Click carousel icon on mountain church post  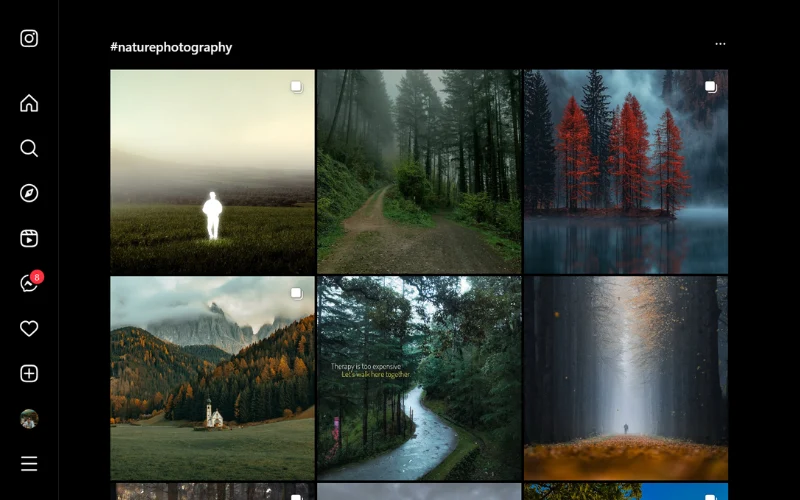pos(297,293)
